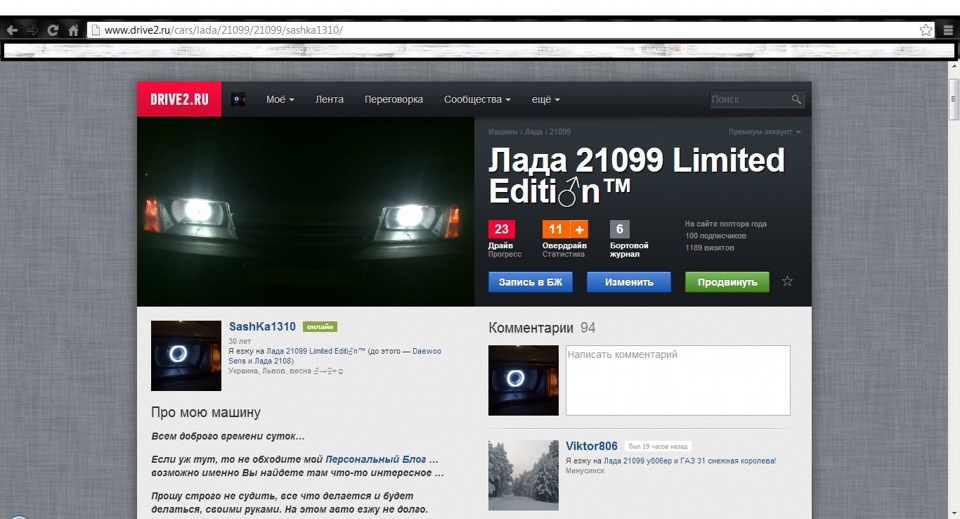Viewport: 960px width, 519px height.
Task: Open the car headlights cover photo
Action: pyautogui.click(x=306, y=212)
